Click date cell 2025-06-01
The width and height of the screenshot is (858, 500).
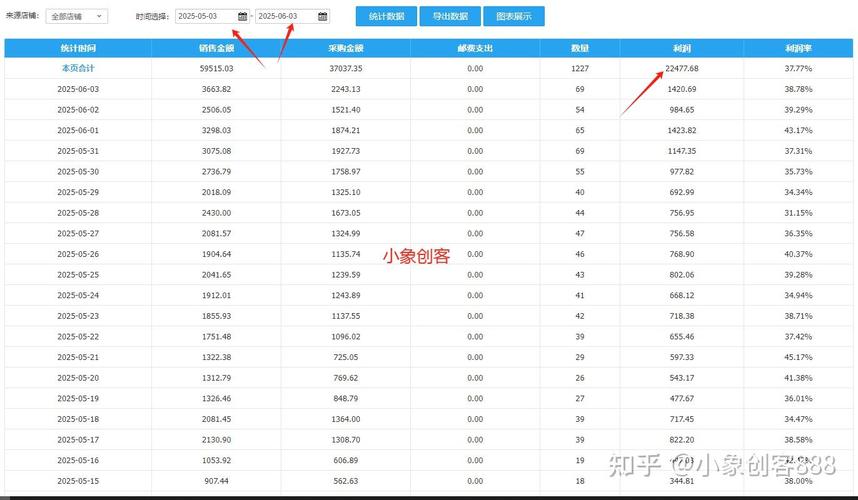(x=78, y=130)
